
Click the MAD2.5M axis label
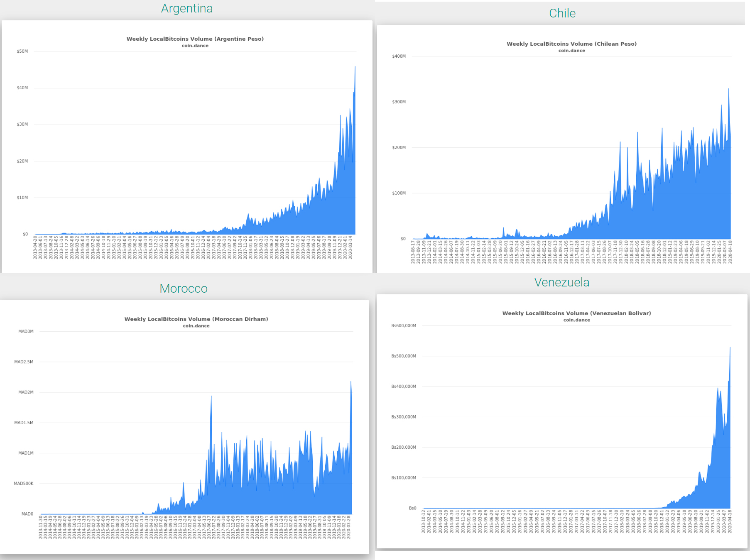click(24, 362)
